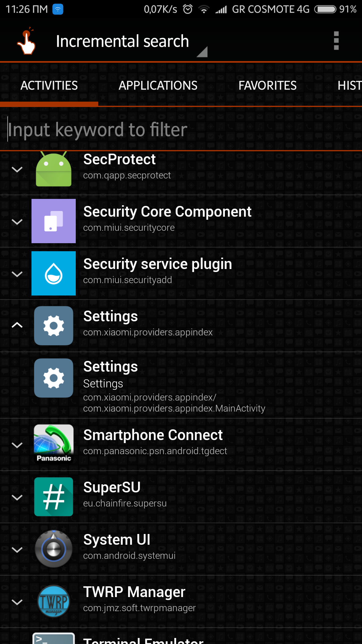Open the Incremental search mode dropdown
This screenshot has width=362, height=644.
coord(131,42)
